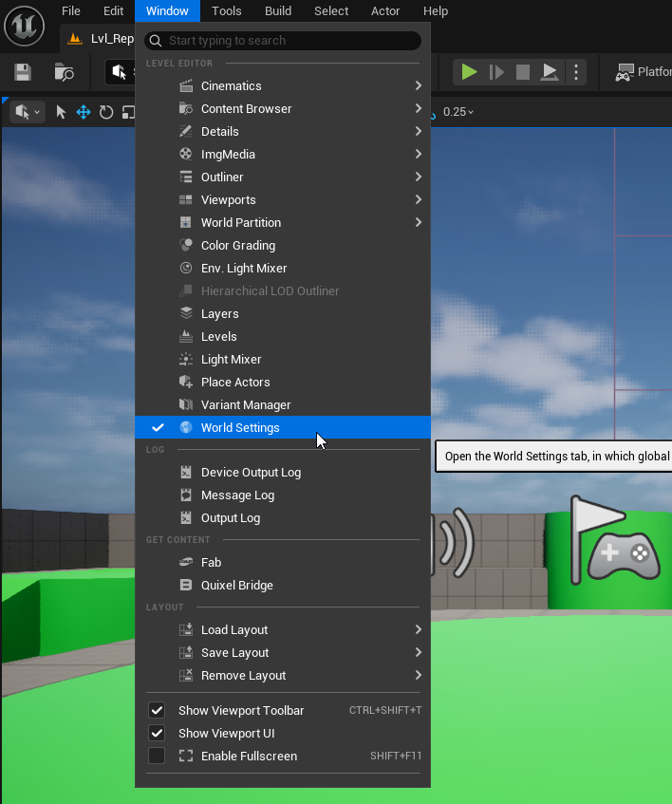672x804 pixels.
Task: Open the Actor menu
Action: 385,10
